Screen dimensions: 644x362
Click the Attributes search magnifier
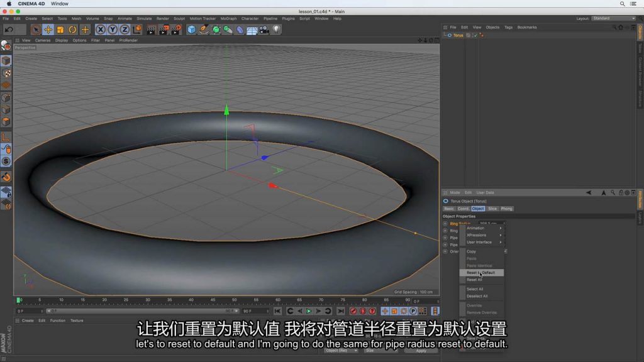click(613, 192)
